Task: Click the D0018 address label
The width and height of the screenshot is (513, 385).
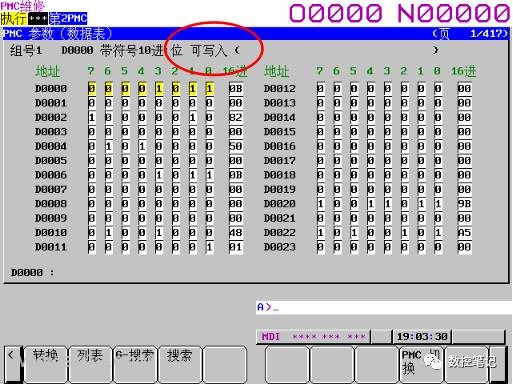Action: tap(280, 175)
